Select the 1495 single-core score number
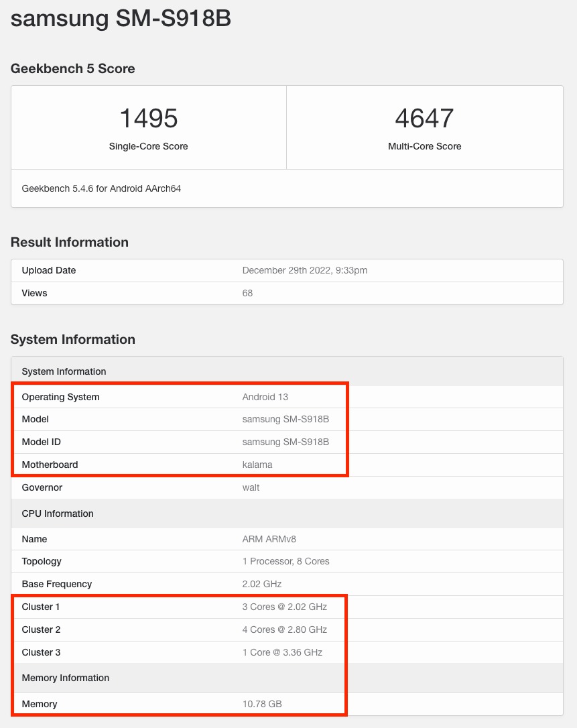 [x=148, y=119]
